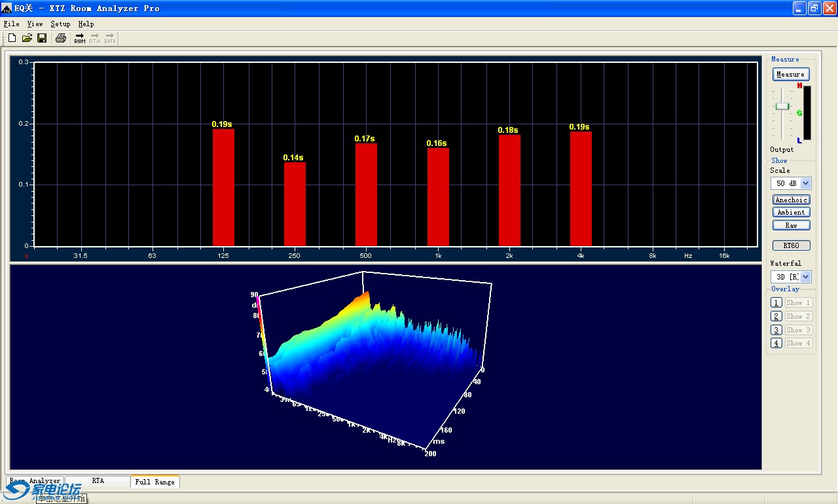Click the 31.5 frequency axis label
The image size is (838, 504).
click(x=81, y=255)
